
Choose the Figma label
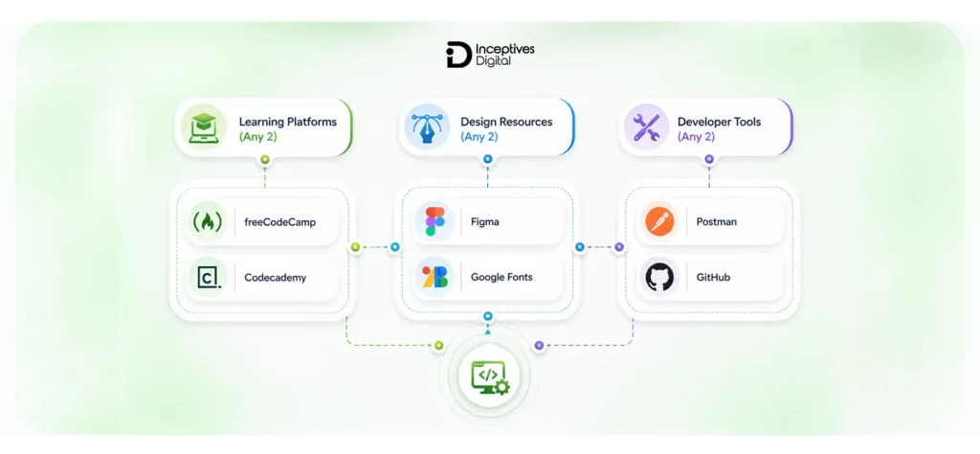(485, 222)
